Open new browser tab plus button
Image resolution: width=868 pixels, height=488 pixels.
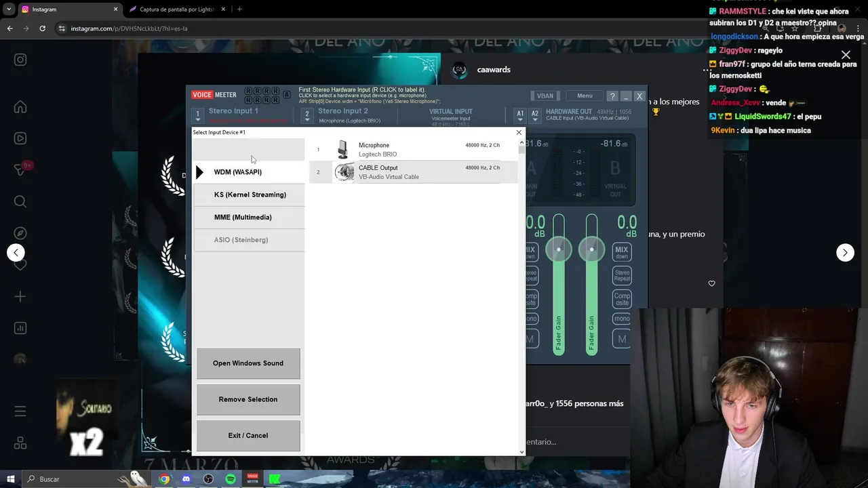click(239, 9)
